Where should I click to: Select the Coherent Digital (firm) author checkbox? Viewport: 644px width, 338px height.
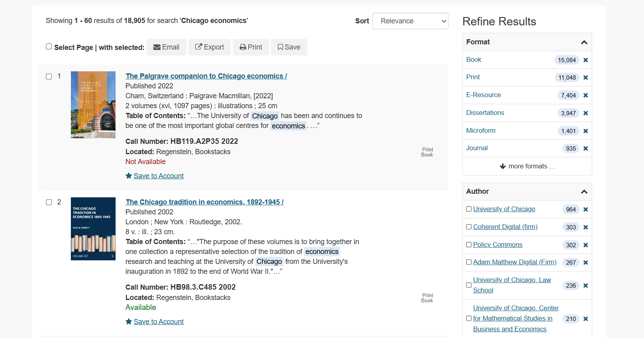(x=469, y=227)
